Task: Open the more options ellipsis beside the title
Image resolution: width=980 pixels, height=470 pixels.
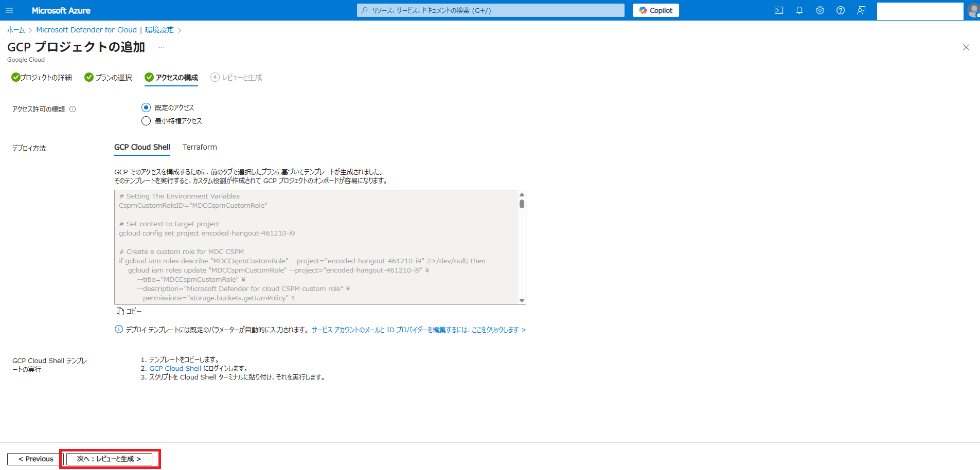Action: [162, 47]
